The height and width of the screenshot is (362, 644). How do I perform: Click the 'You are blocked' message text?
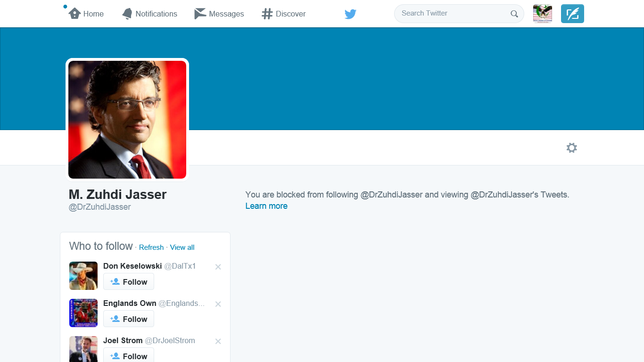click(x=407, y=195)
